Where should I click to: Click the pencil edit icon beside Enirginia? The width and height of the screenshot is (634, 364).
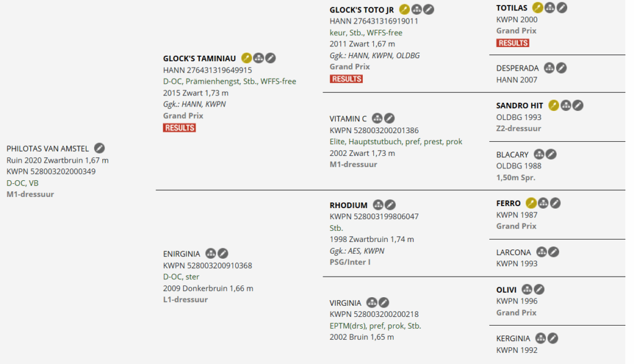223,253
